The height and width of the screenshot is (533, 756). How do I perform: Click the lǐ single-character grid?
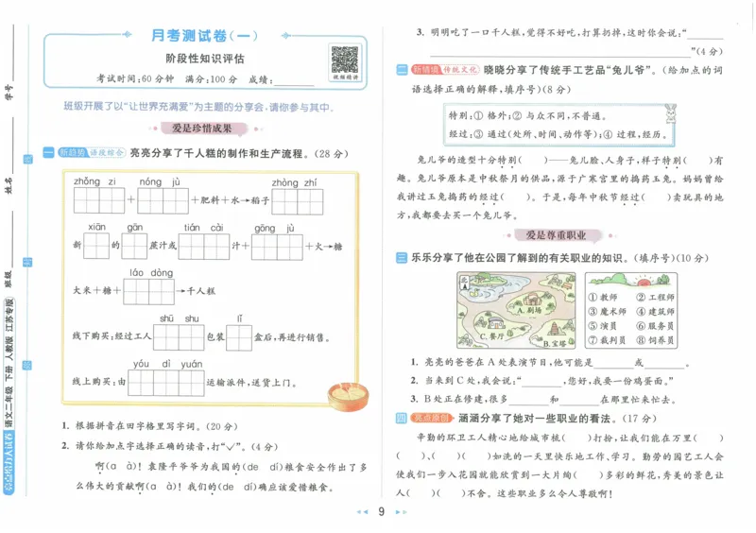(x=239, y=337)
